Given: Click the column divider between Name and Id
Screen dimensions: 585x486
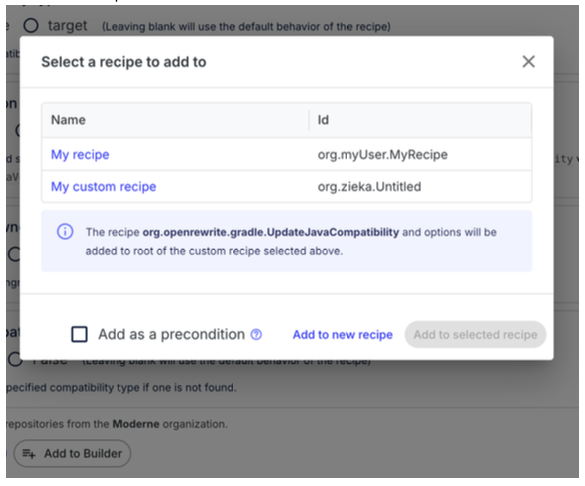Looking at the screenshot, I should click(309, 120).
